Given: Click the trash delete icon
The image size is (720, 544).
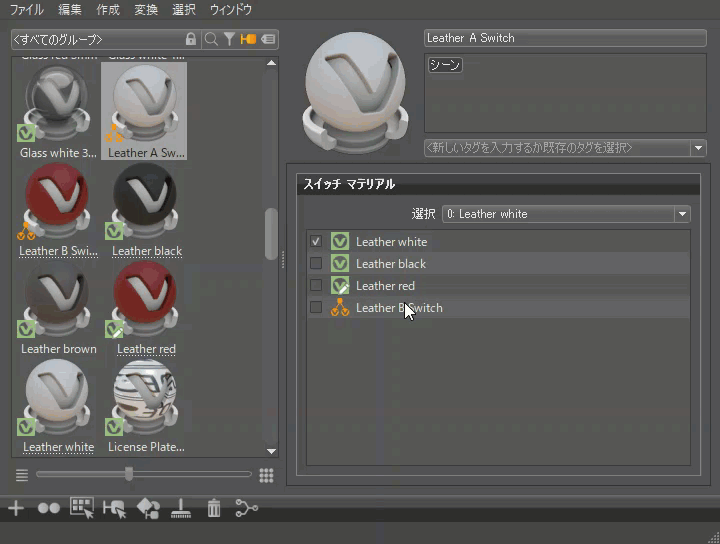Looking at the screenshot, I should click(x=214, y=508).
